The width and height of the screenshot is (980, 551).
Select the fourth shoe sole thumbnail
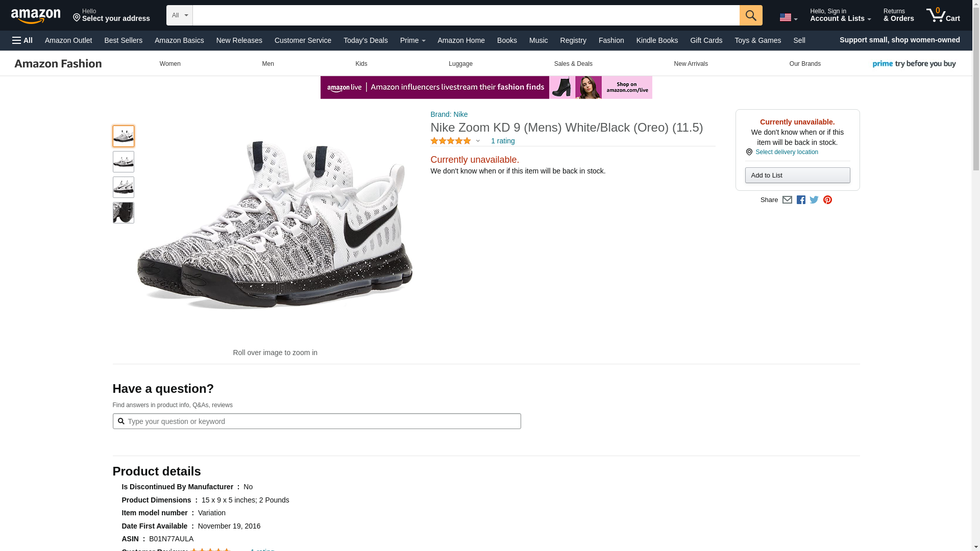pos(123,213)
